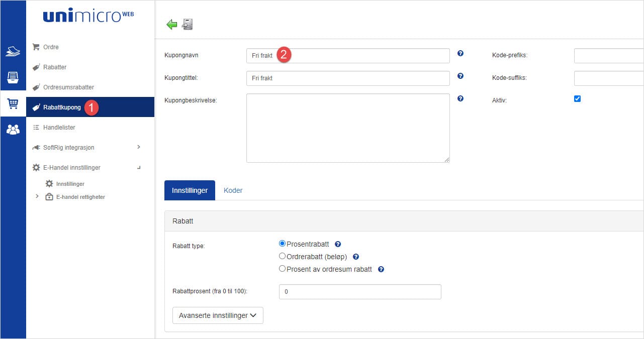Click the green back arrow icon
This screenshot has width=644, height=339.
172,25
